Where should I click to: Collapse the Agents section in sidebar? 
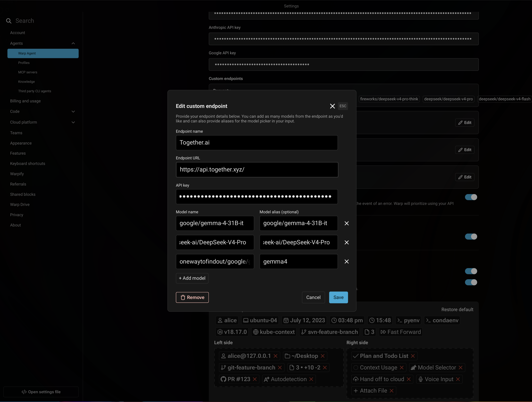point(73,43)
